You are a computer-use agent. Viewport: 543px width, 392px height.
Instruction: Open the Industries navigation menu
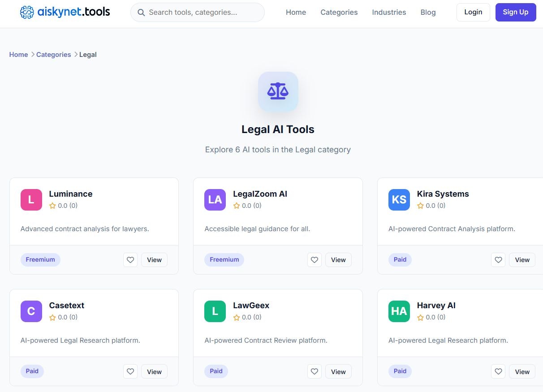tap(388, 12)
